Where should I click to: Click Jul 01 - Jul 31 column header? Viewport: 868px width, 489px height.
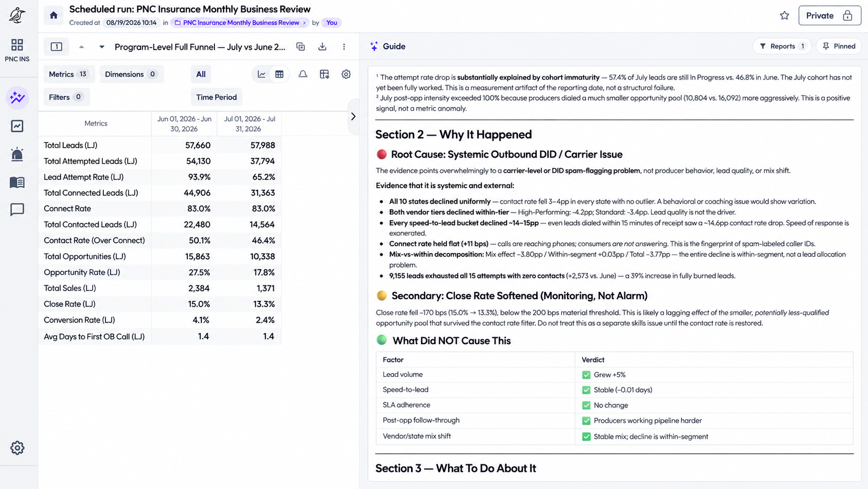click(250, 124)
